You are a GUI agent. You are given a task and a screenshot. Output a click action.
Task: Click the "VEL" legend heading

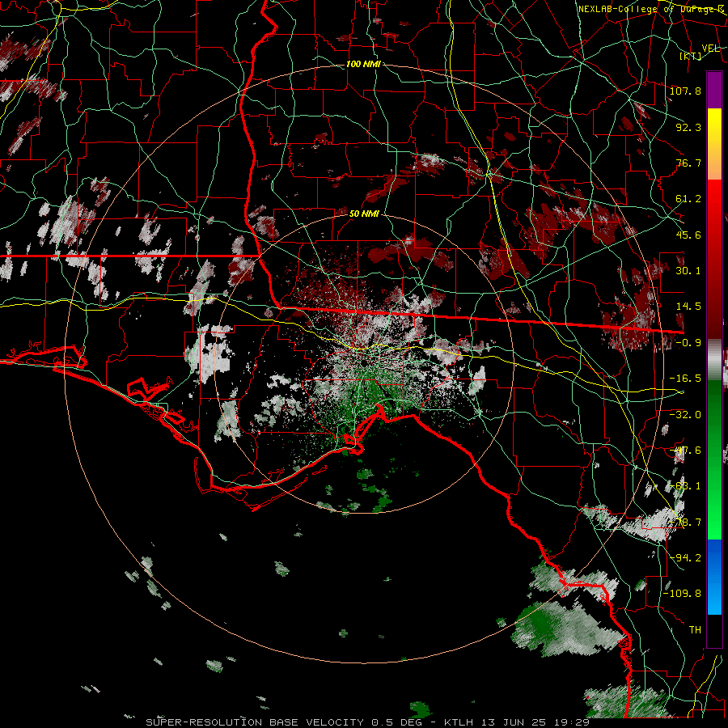710,49
